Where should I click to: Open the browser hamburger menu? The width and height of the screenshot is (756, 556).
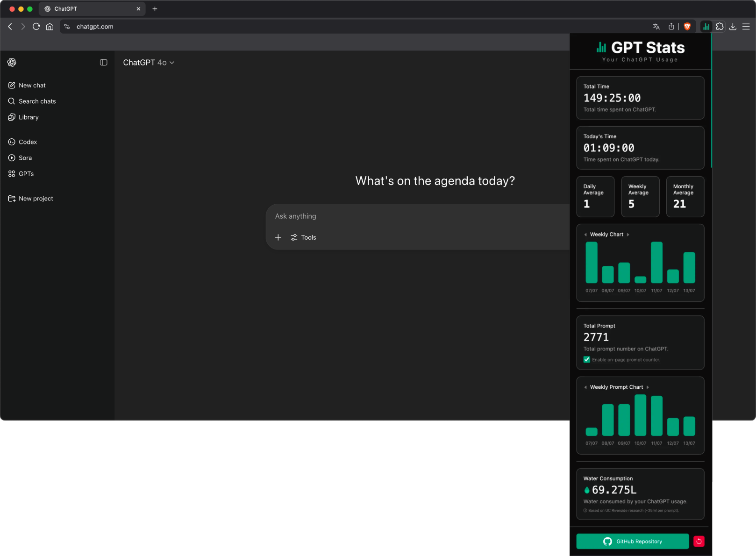click(x=746, y=27)
